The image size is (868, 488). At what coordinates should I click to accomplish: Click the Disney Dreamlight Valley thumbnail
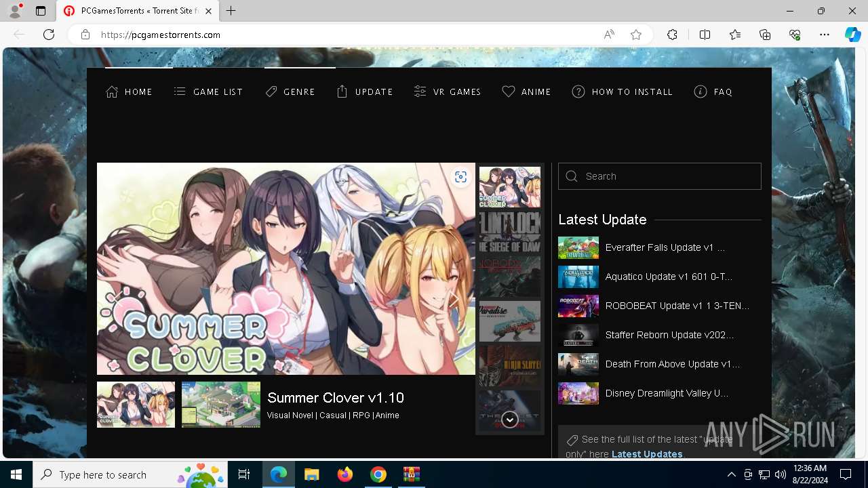point(578,394)
